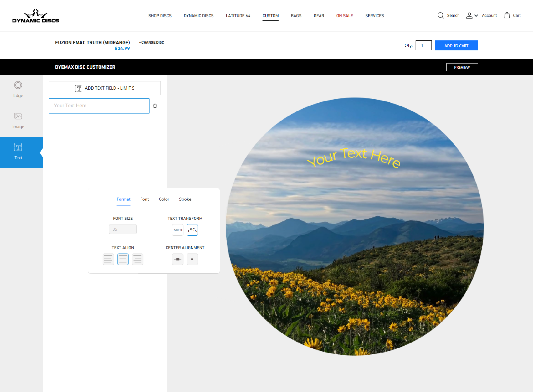Choose curved ABCD text transform
This screenshot has height=392, width=533.
click(192, 230)
